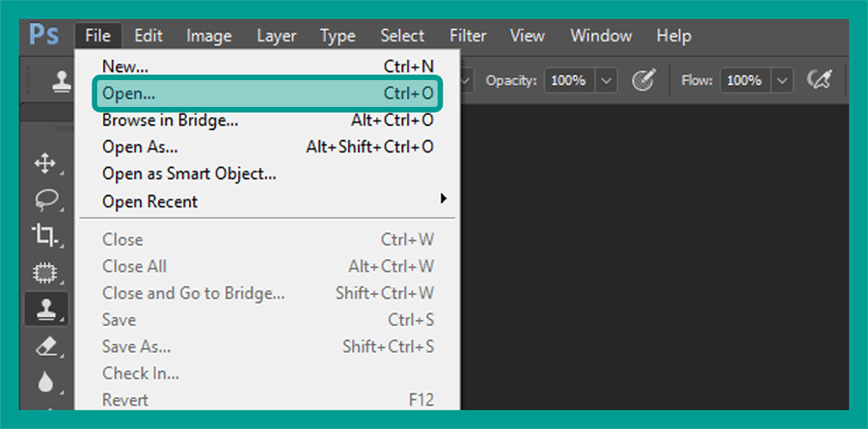Screen dimensions: 868x429
Task: Select the Clone Stamp tool in toolbar
Action: [46, 308]
